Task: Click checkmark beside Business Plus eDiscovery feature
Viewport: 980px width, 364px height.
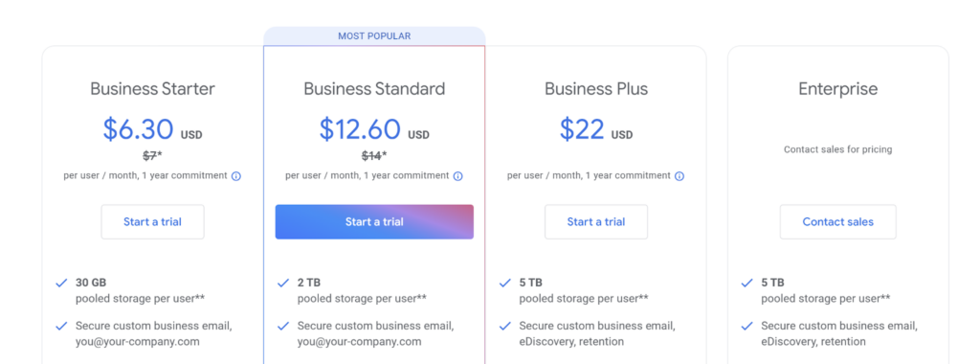Action: [505, 326]
